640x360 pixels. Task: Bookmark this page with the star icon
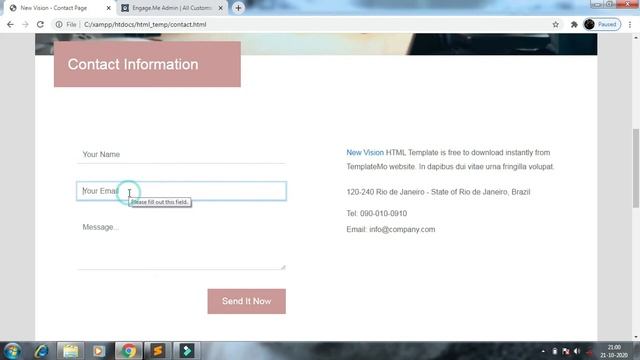click(556, 24)
